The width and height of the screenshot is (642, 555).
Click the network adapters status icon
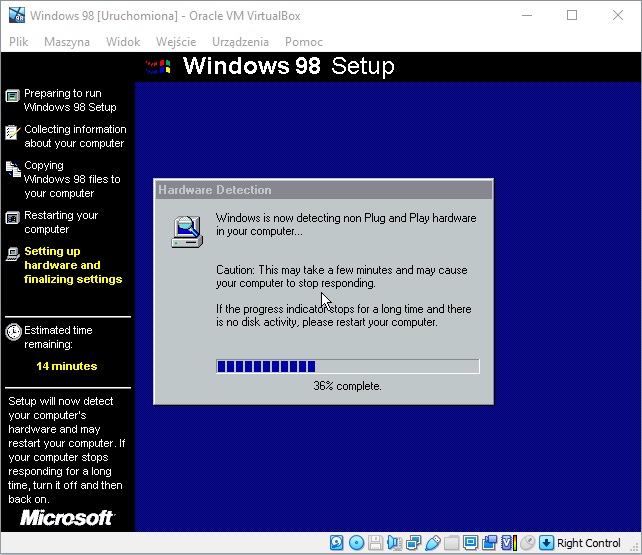pyautogui.click(x=413, y=543)
